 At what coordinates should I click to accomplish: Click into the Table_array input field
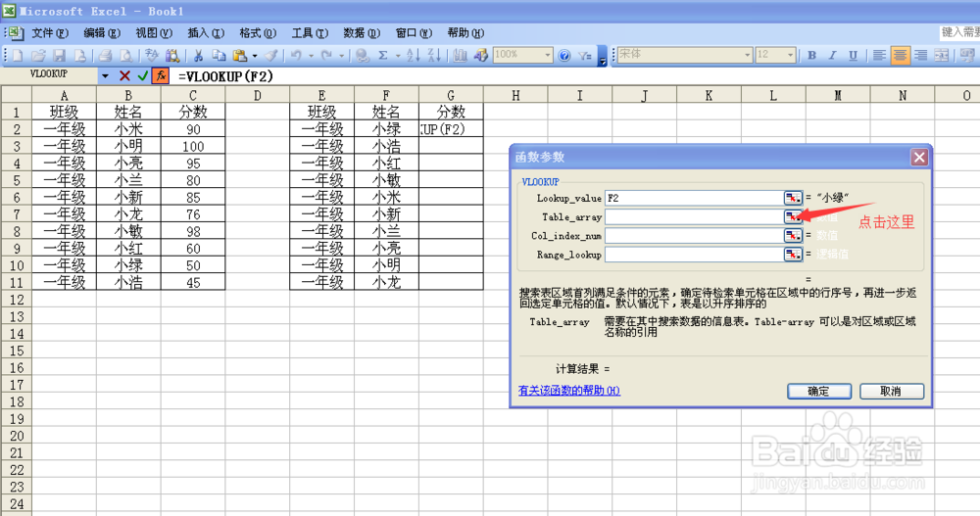pyautogui.click(x=694, y=216)
